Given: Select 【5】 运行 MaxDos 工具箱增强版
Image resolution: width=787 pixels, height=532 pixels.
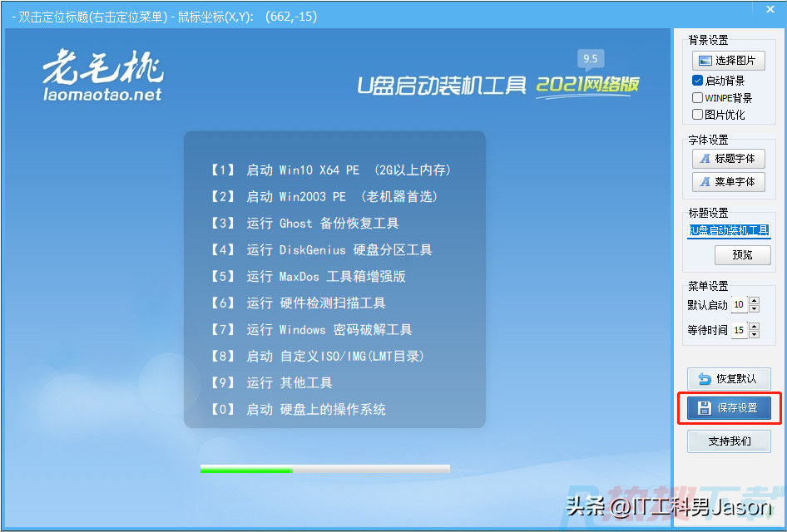Looking at the screenshot, I should coord(307,276).
